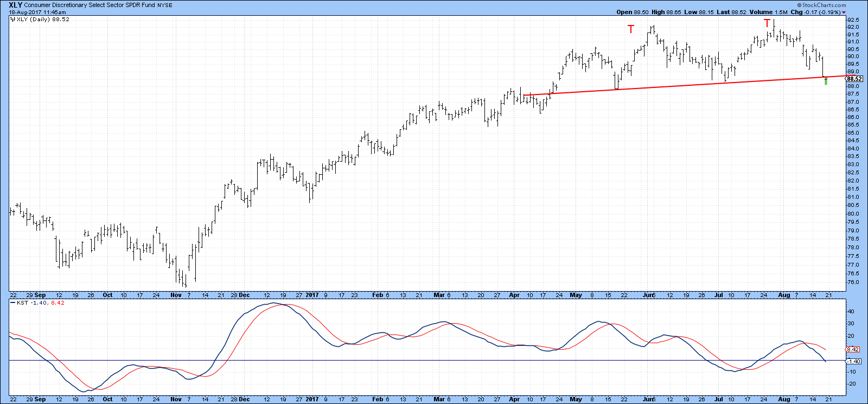Click 'Oct' on the price panel date axis
Image resolution: width=868 pixels, height=404 pixels.
(107, 295)
